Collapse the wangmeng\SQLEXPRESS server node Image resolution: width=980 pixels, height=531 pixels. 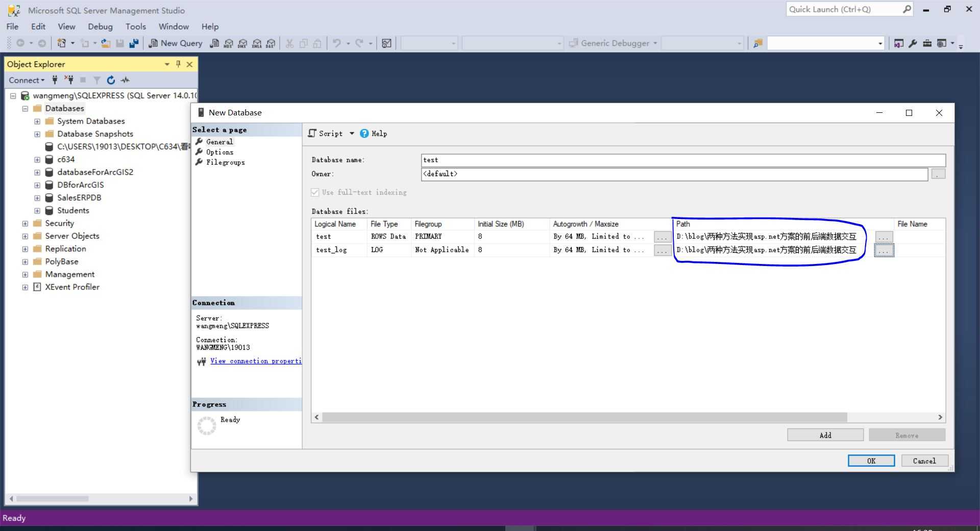13,95
